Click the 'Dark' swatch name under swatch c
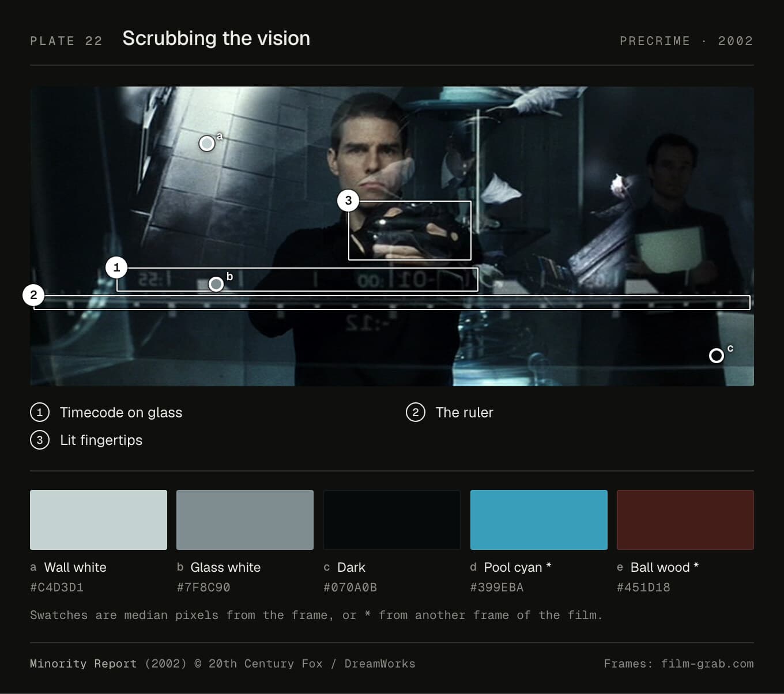784x694 pixels. pyautogui.click(x=351, y=567)
